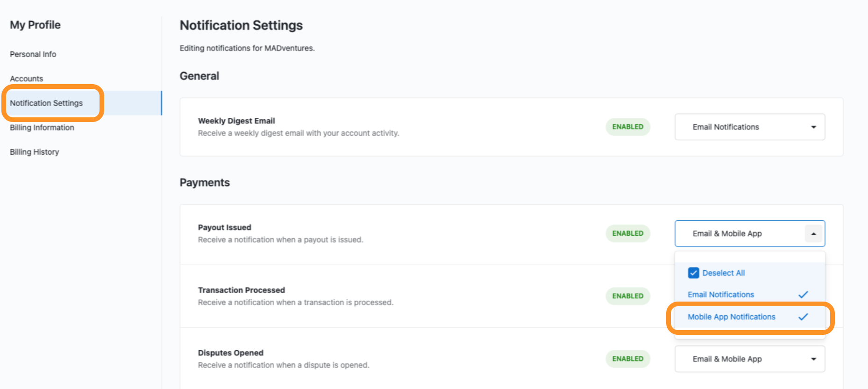The width and height of the screenshot is (868, 389).
Task: Open Billing Information page
Action: 42,128
